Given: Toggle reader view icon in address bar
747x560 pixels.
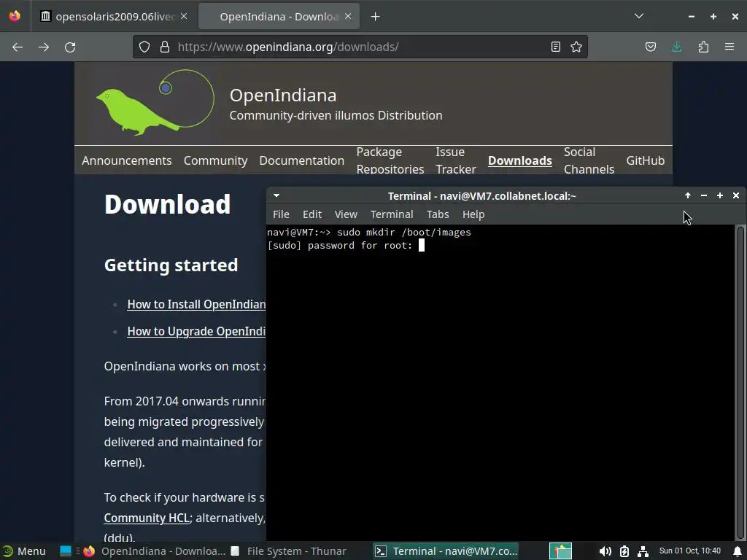Looking at the screenshot, I should tap(555, 47).
